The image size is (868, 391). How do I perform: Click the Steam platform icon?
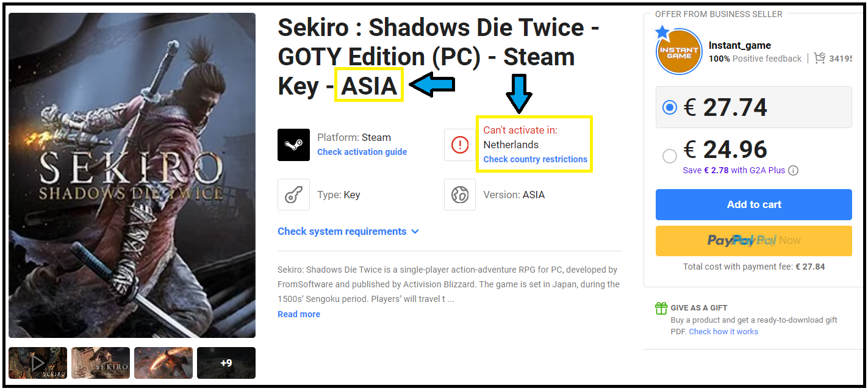[293, 145]
